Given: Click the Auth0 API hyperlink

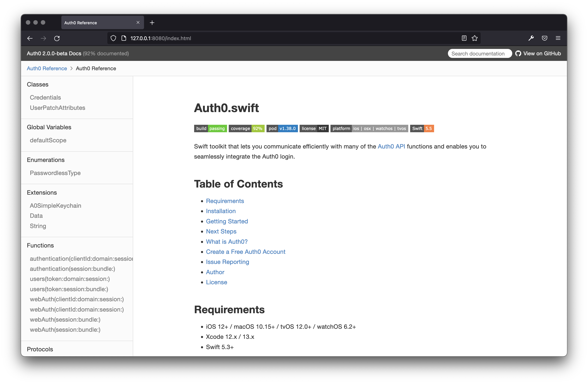Looking at the screenshot, I should (391, 146).
